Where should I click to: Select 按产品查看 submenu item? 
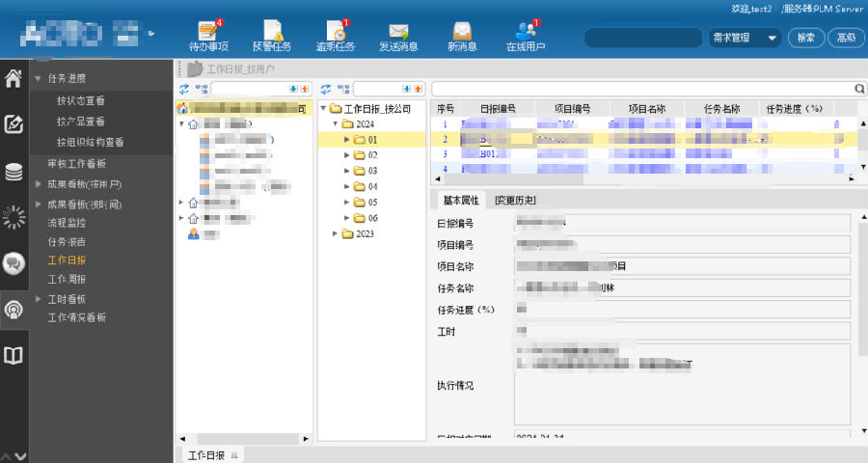[x=81, y=122]
